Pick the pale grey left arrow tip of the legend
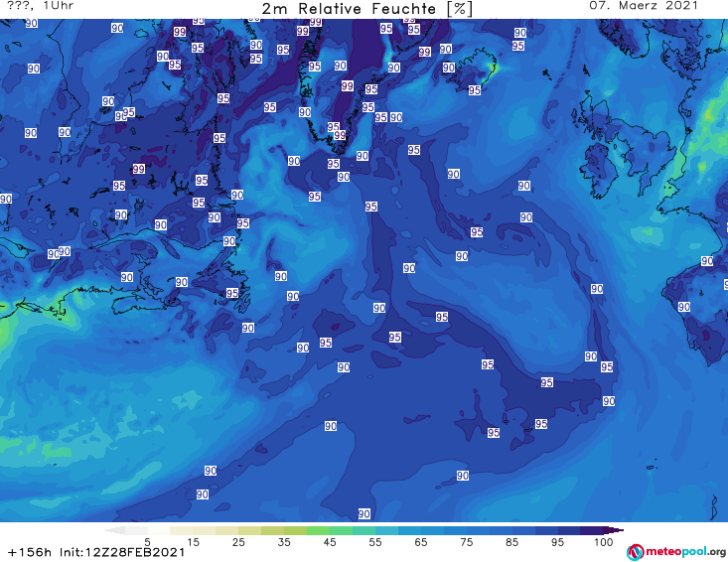Viewport: 728px width, 562px height. tap(114, 530)
